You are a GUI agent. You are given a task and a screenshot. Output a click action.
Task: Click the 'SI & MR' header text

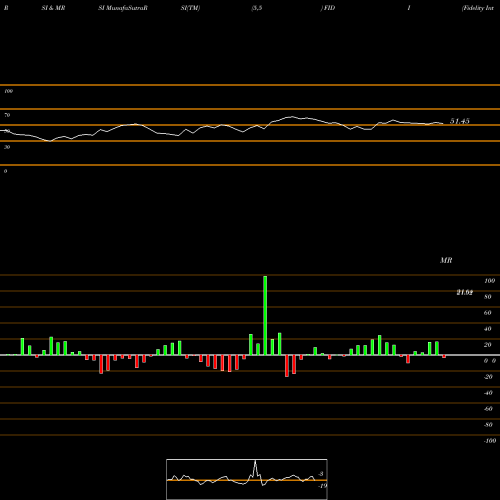tap(53, 8)
